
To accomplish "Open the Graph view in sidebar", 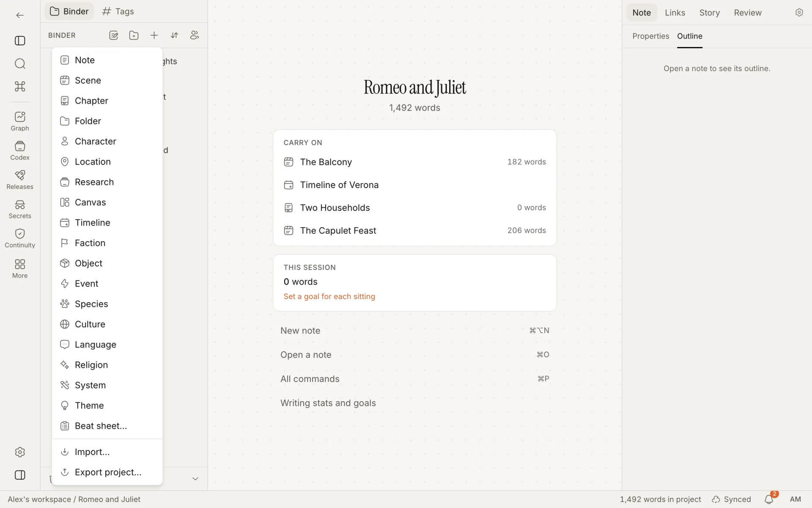I will click(20, 121).
